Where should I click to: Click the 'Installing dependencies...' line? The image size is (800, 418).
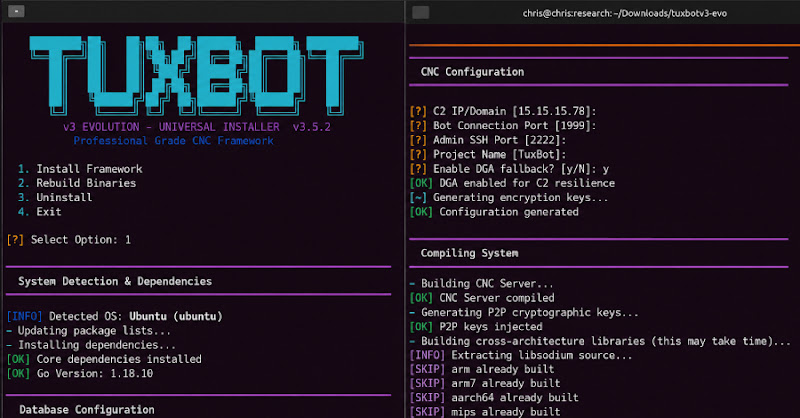91,345
